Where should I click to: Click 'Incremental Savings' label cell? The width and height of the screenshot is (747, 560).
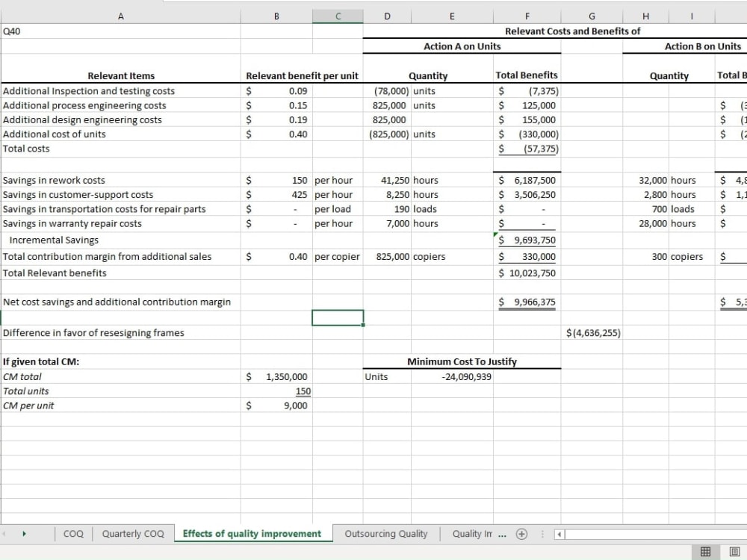pos(121,240)
